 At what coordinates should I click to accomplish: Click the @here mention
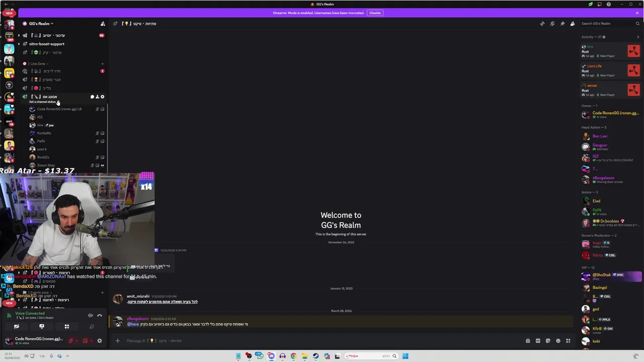pyautogui.click(x=133, y=324)
